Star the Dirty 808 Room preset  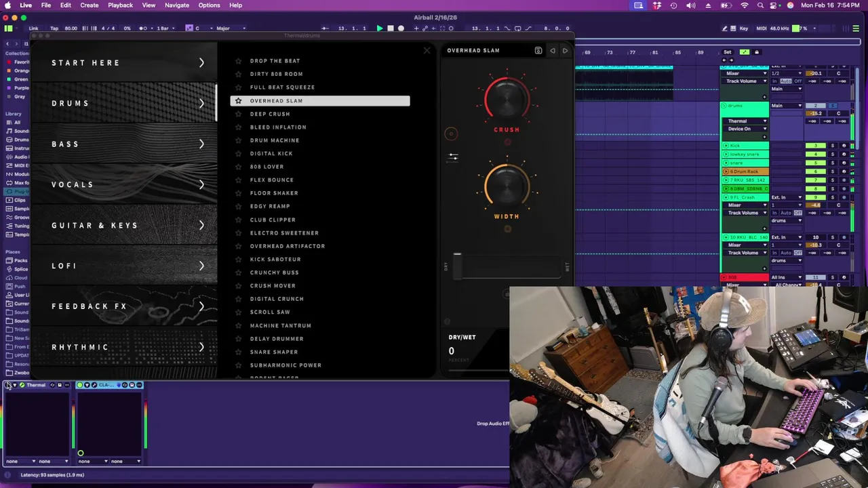click(238, 74)
